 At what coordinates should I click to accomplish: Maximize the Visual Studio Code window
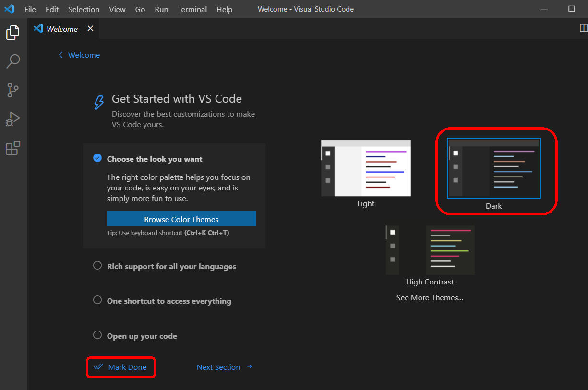[x=571, y=9]
